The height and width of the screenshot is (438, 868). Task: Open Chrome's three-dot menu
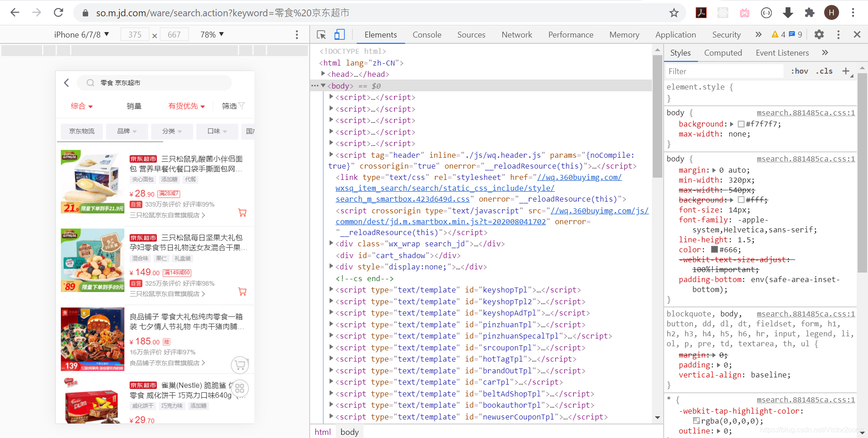[x=853, y=13]
